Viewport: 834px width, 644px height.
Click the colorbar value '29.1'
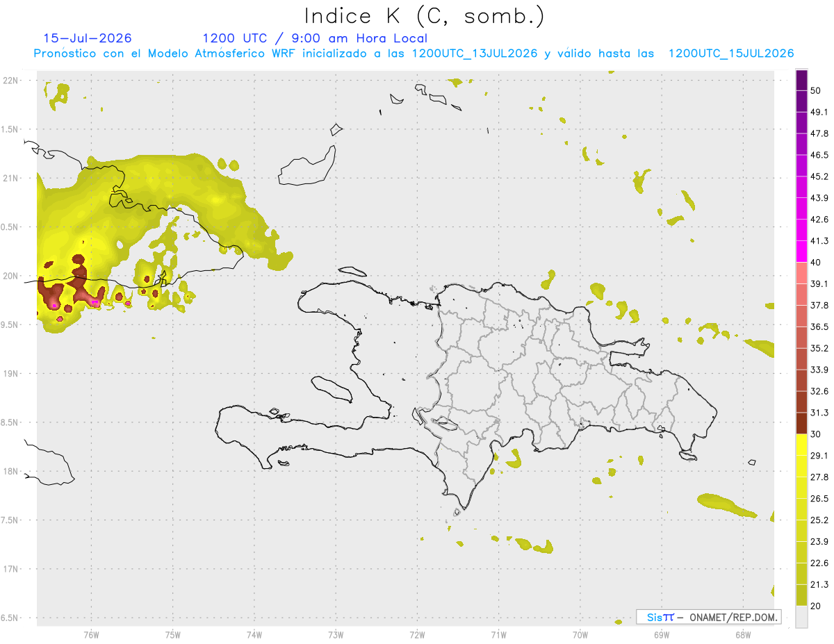(820, 456)
